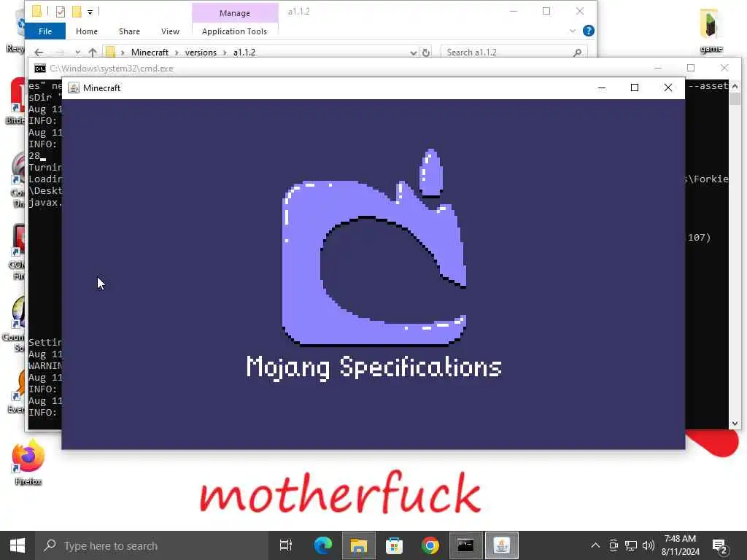Open the address bar history dropdown
Image resolution: width=747 pixels, height=560 pixels.
pyautogui.click(x=414, y=52)
